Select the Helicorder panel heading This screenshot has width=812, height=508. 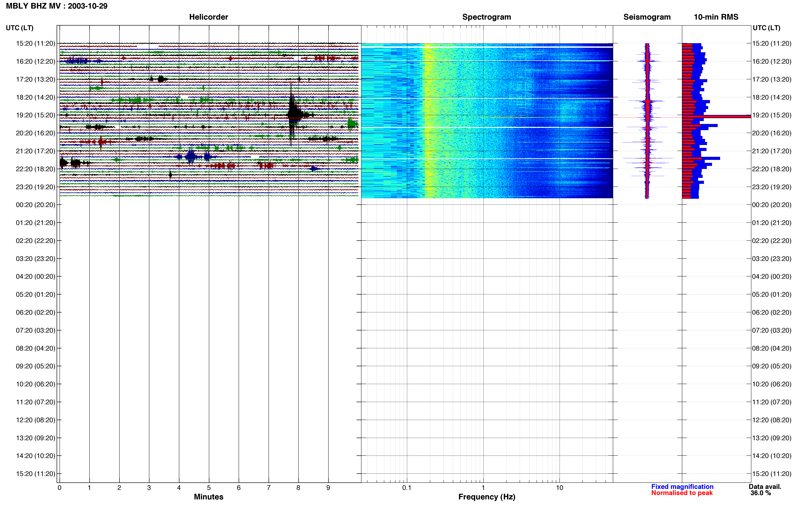[x=209, y=17]
